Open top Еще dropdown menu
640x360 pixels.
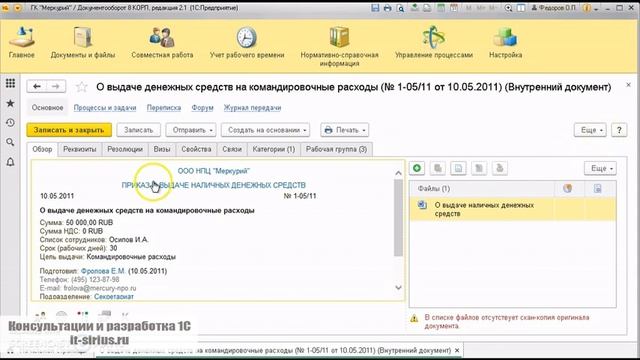pos(590,130)
